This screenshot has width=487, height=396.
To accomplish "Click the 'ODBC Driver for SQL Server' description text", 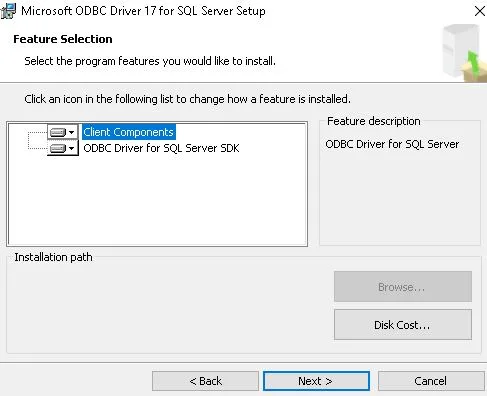I will 392,144.
